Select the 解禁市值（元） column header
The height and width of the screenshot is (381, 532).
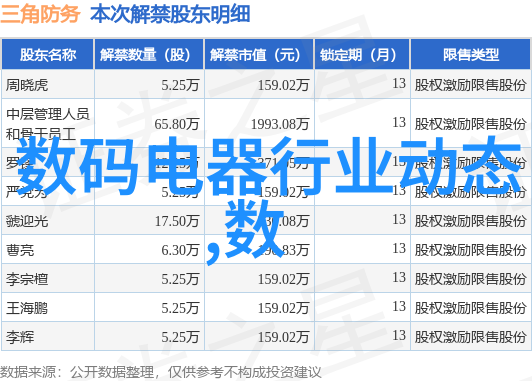[x=259, y=55]
